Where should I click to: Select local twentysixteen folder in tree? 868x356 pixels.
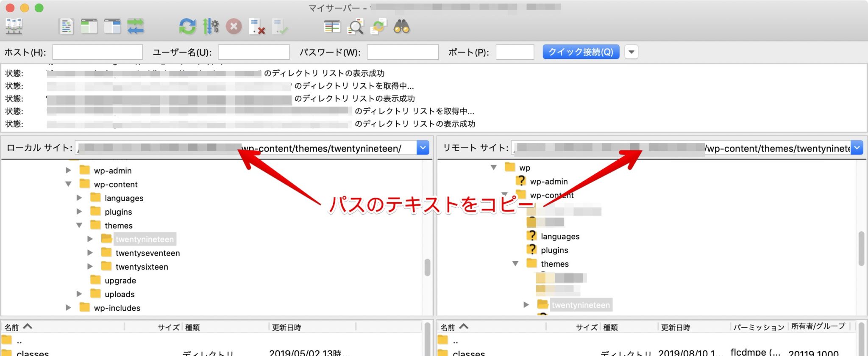pyautogui.click(x=142, y=267)
